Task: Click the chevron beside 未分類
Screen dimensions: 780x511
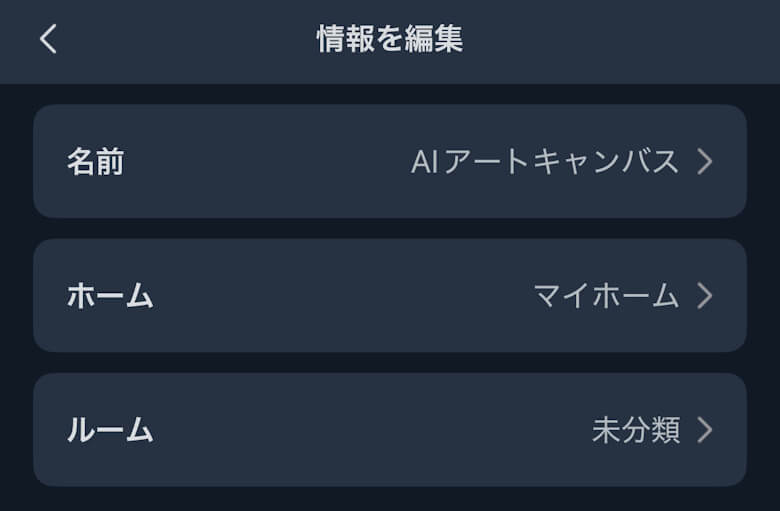Action: (x=705, y=430)
